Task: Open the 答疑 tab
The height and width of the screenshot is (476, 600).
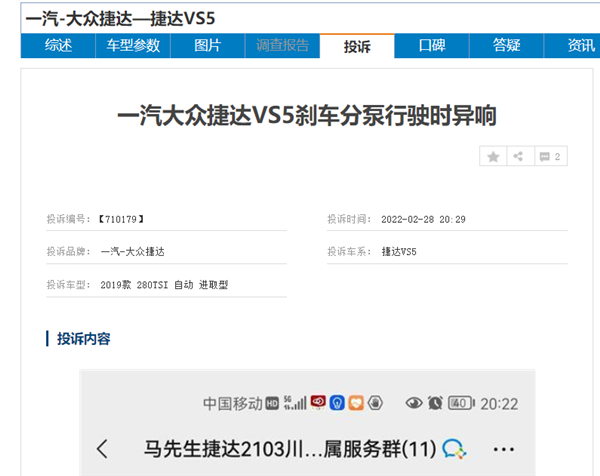Action: 506,46
